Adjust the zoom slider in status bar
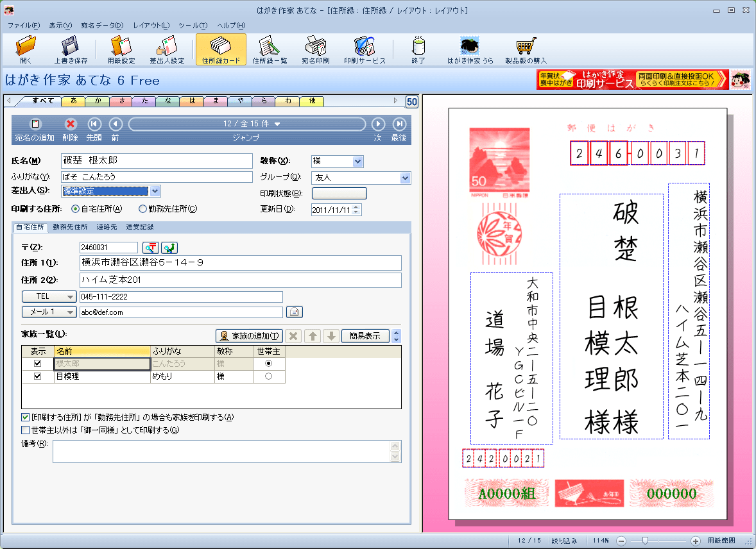756x549 pixels. tap(645, 541)
